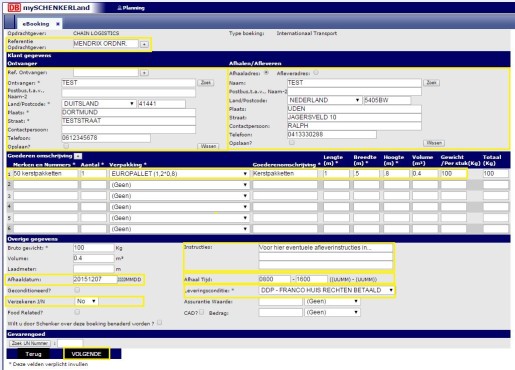515x370 pixels.
Task: Click the Contactpersoon field containing RALPH
Action: coord(354,126)
